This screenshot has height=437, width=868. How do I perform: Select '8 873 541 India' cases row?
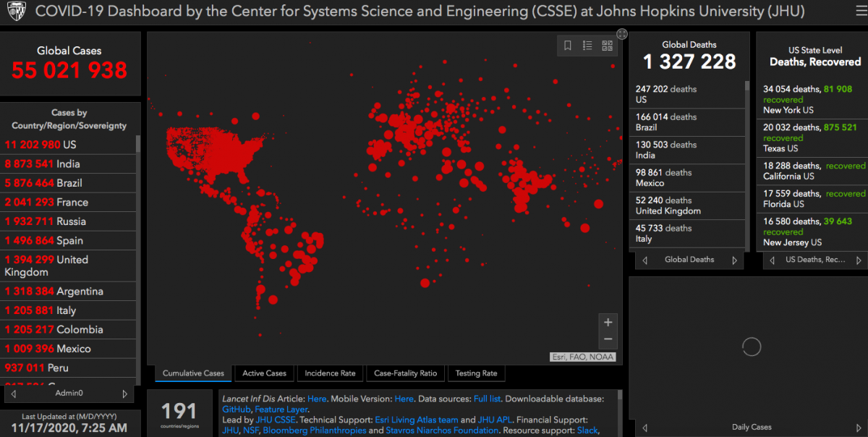[68, 164]
